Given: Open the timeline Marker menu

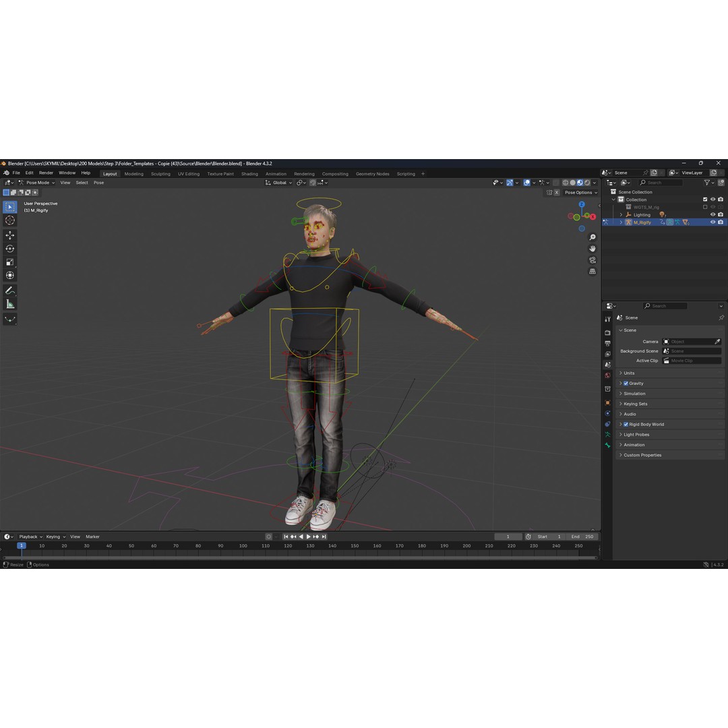Looking at the screenshot, I should 92,537.
